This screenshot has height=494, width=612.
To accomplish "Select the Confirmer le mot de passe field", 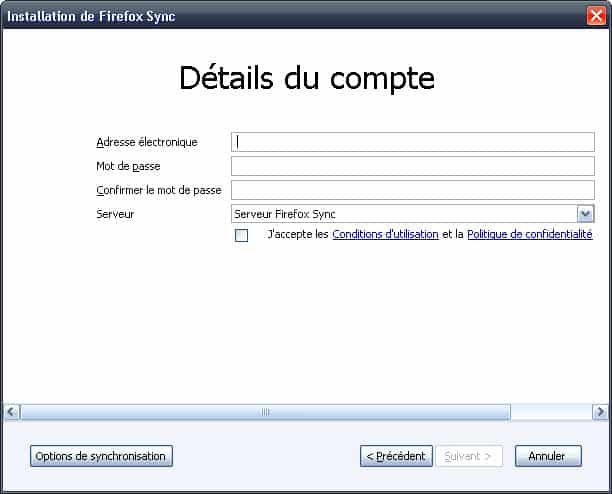I will 413,190.
